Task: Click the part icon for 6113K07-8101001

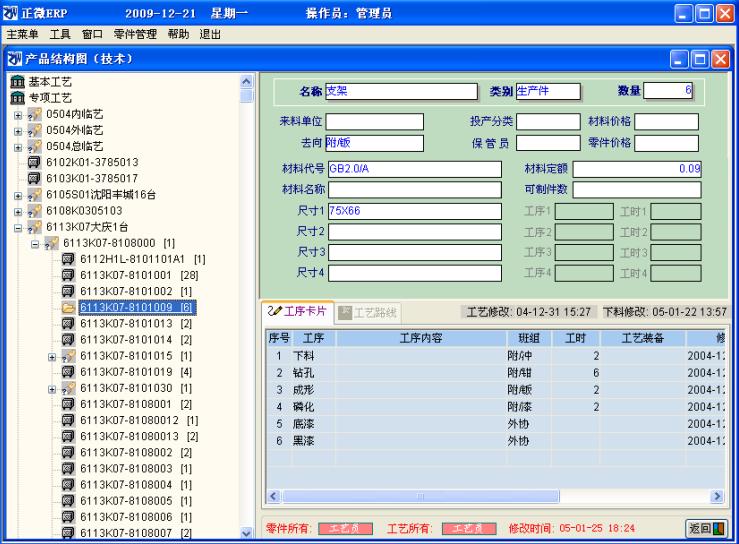Action: pyautogui.click(x=68, y=275)
